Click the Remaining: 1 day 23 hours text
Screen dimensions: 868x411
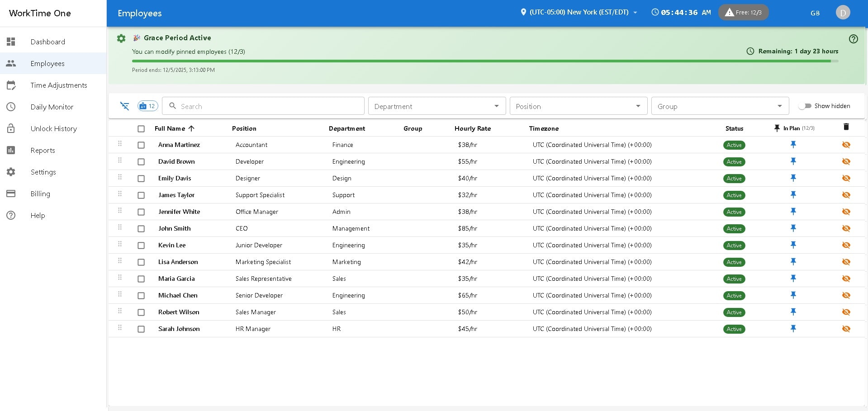[x=798, y=51]
